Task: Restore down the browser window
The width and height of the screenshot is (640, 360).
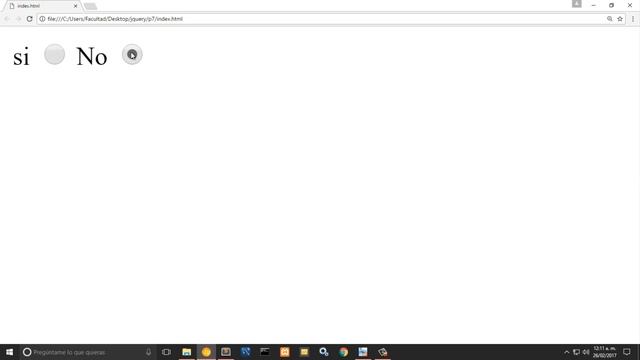Action: [611, 5]
